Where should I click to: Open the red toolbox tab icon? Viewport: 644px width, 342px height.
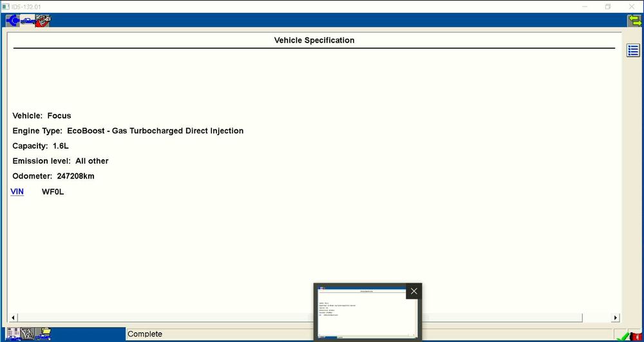coord(43,20)
